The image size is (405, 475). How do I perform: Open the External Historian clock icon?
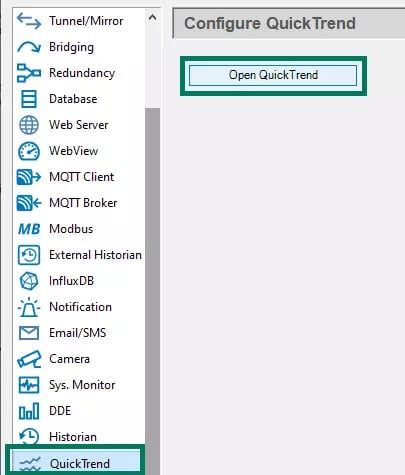click(x=29, y=255)
